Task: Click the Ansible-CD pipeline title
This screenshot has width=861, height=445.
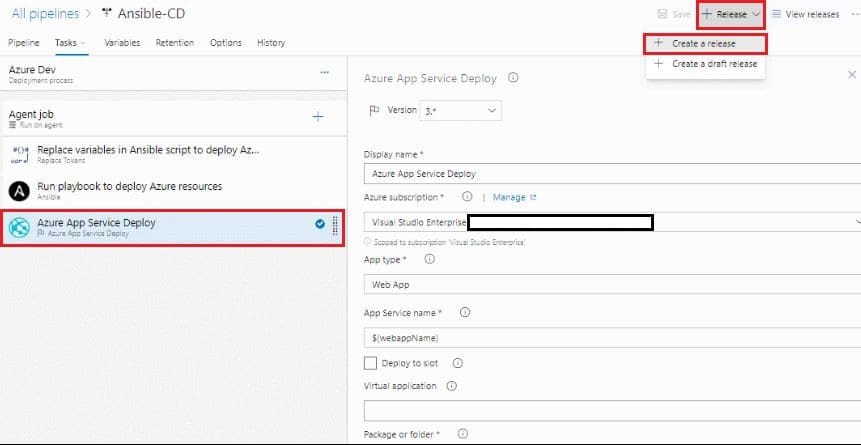Action: [152, 14]
